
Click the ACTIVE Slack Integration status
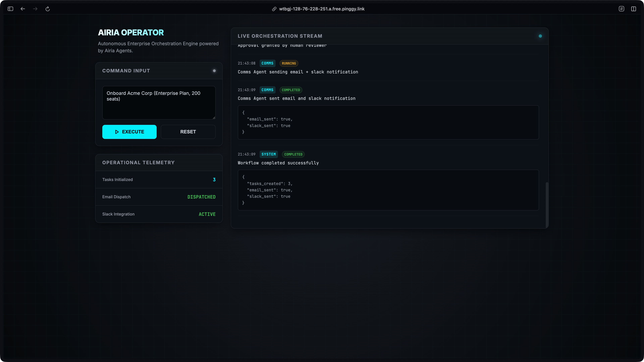[207, 214]
